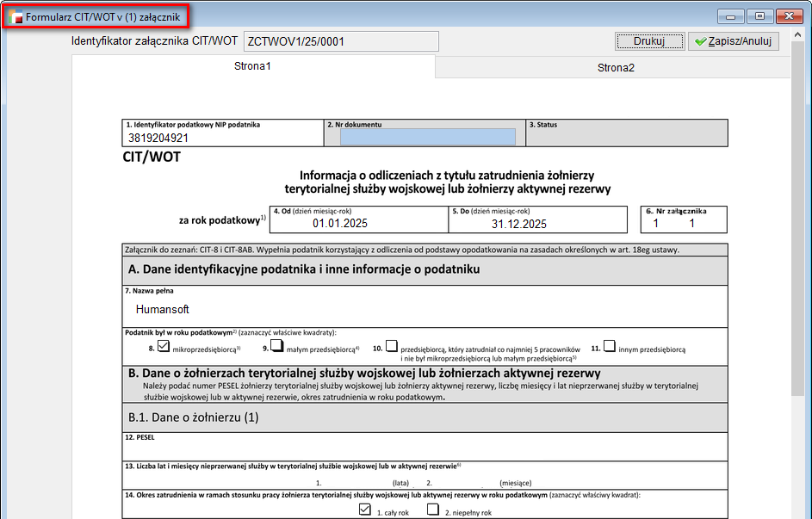This screenshot has height=519, width=812.
Task: Switch to the Strona2 tab
Action: click(615, 68)
